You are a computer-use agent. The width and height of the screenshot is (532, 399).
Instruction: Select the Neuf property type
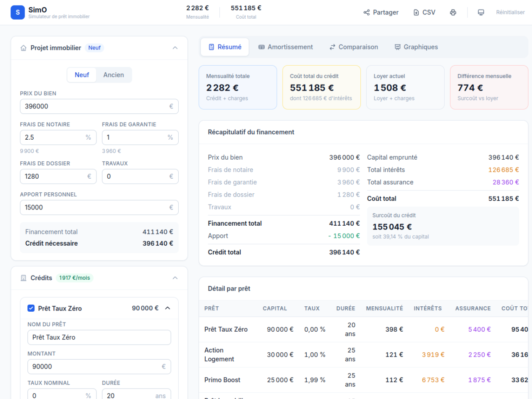[82, 75]
